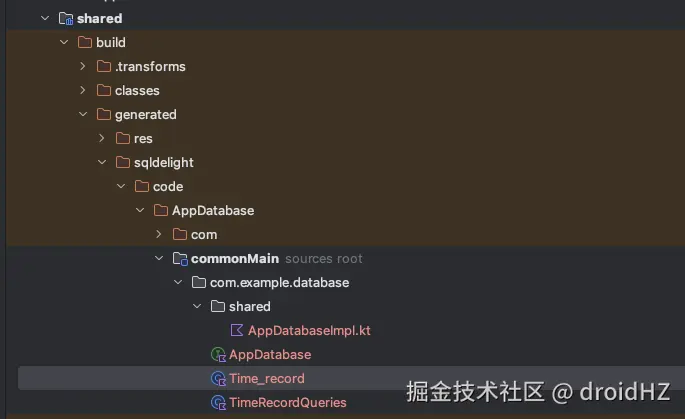Collapse the generated folder

pos(83,114)
